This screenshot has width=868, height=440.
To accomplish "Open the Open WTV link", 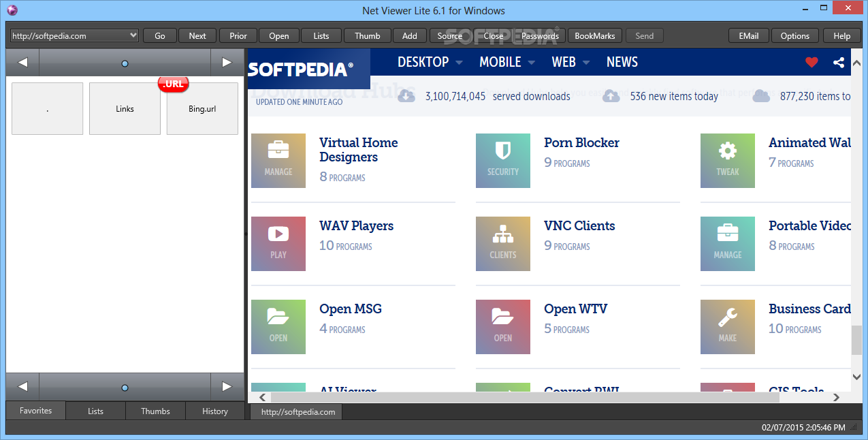I will tap(575, 309).
